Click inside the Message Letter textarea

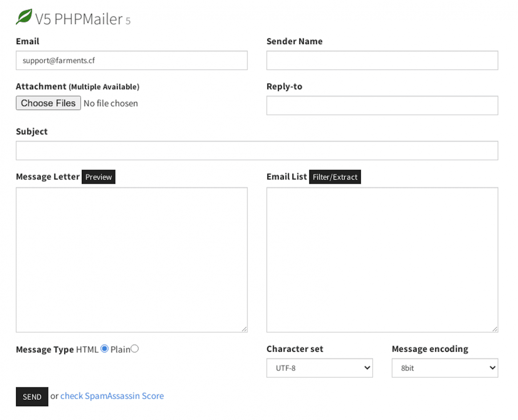pyautogui.click(x=132, y=260)
